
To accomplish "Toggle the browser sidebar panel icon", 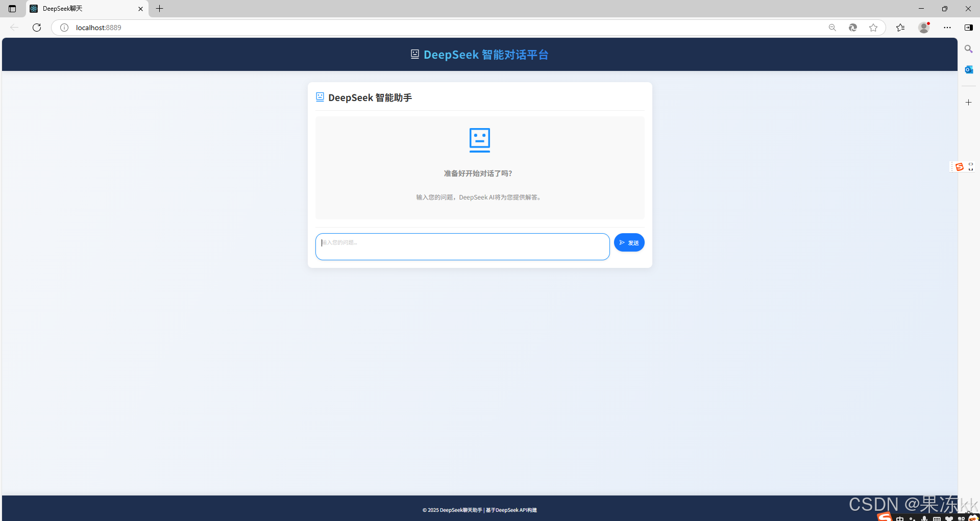I will coord(969,28).
